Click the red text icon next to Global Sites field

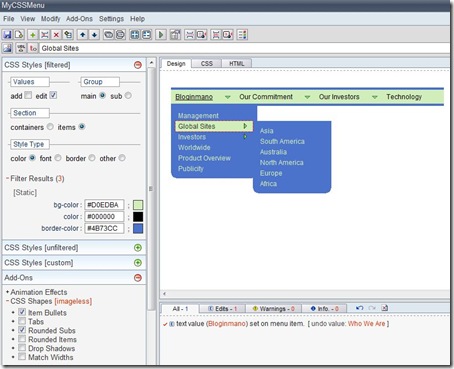pyautogui.click(x=33, y=48)
